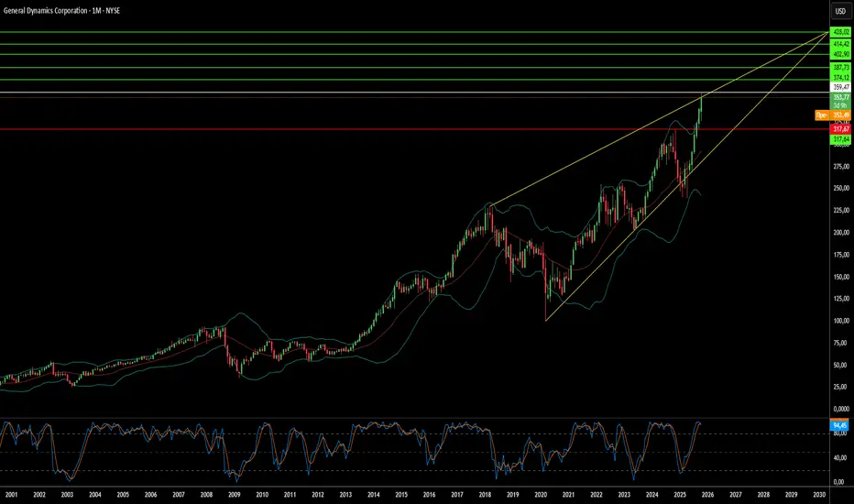
Task: Select the 414,42 price level label
Action: point(840,44)
